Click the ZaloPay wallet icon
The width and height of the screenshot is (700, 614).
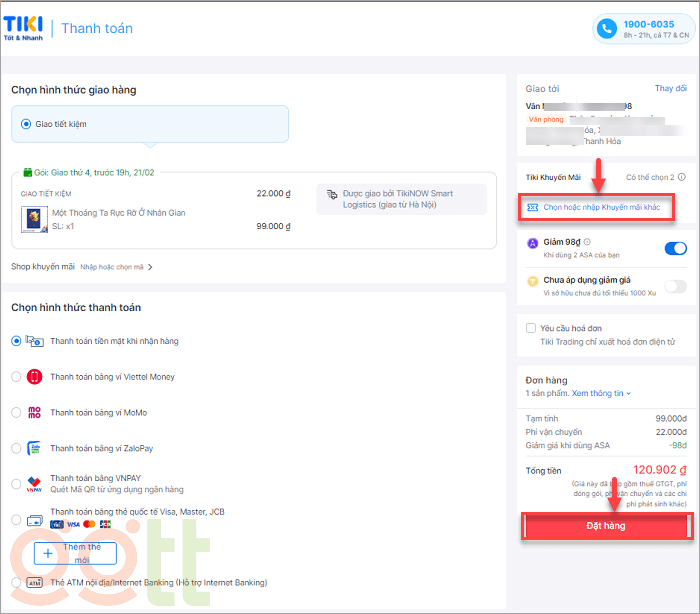34,448
